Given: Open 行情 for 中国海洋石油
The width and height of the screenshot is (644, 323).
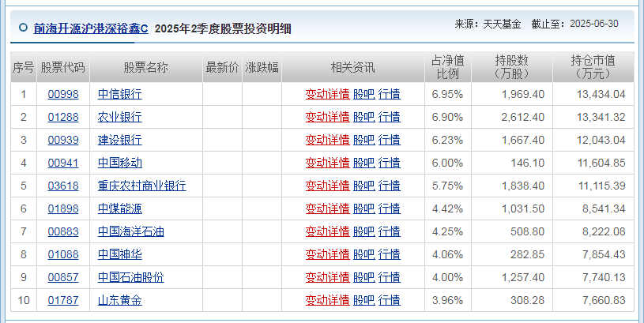Looking at the screenshot, I should click(390, 232).
